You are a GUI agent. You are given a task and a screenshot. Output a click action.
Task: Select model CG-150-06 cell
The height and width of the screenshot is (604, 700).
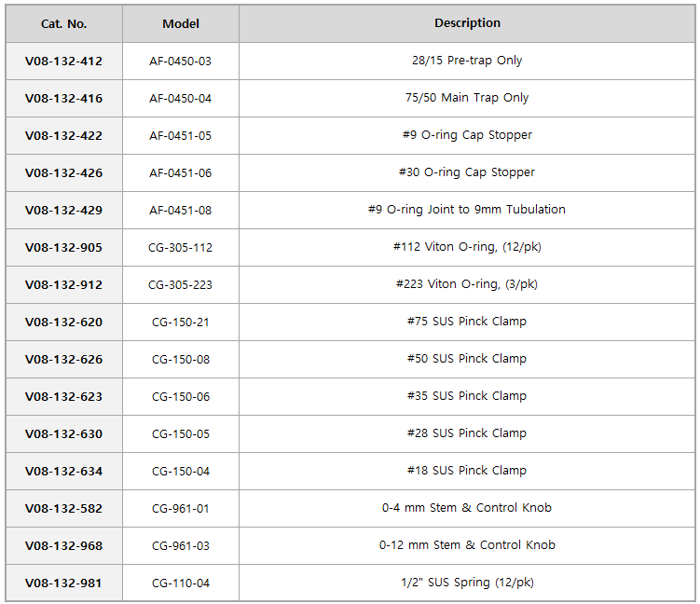pos(180,396)
